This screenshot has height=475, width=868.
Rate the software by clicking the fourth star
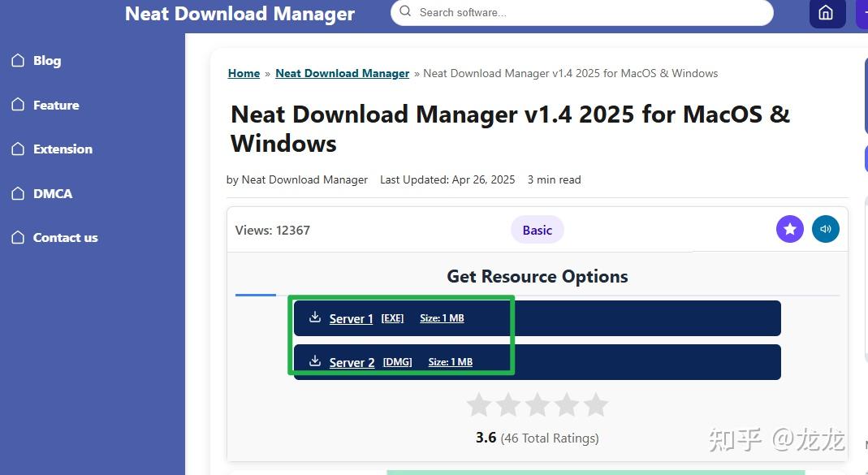tap(567, 404)
